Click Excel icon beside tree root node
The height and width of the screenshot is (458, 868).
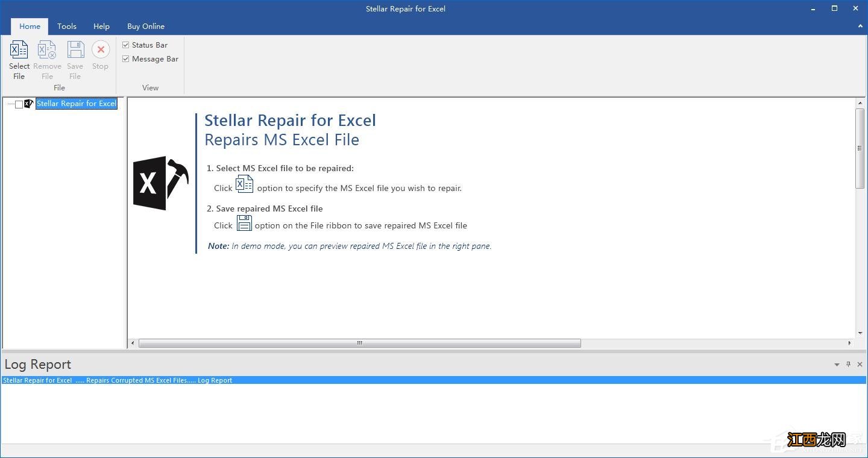[29, 104]
